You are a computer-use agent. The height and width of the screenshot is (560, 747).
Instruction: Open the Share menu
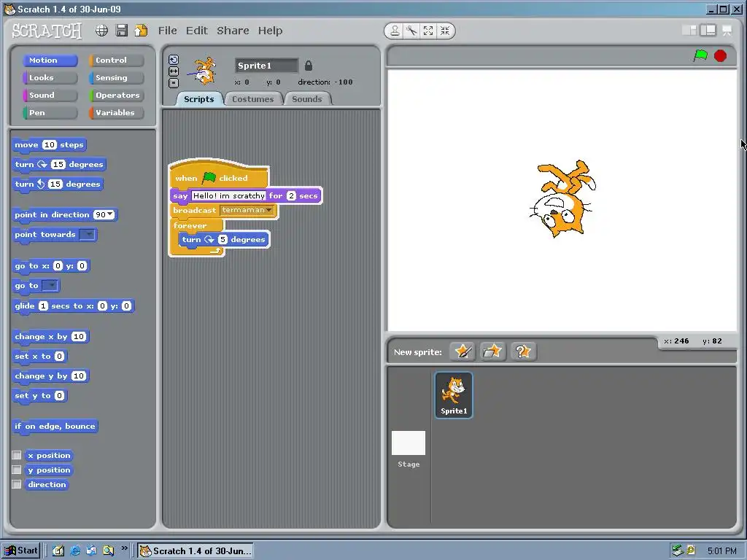coord(233,31)
